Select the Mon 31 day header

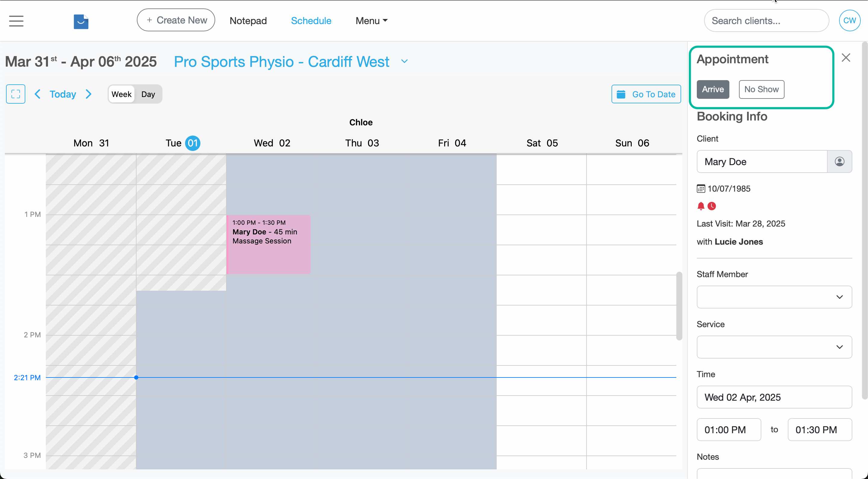click(x=91, y=143)
